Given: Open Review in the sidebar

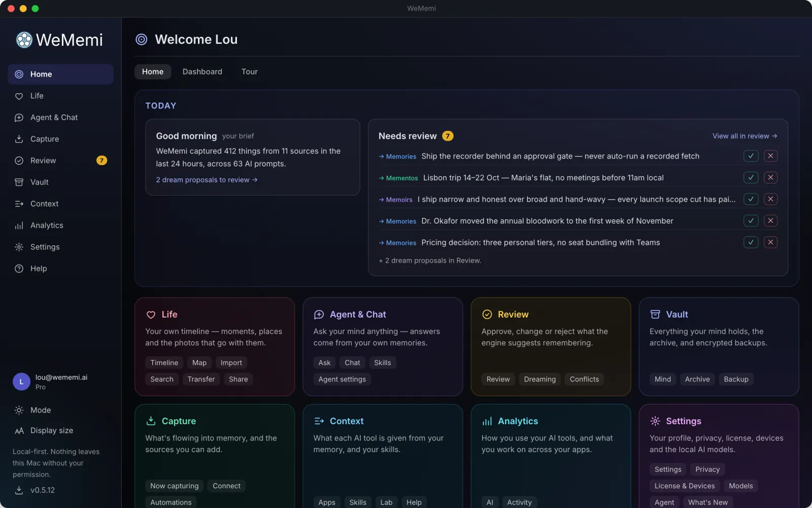Looking at the screenshot, I should (60, 161).
